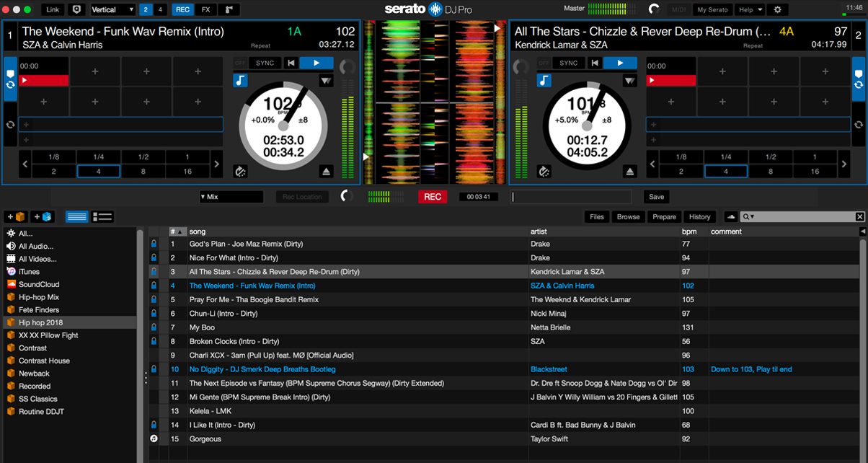The height and width of the screenshot is (463, 868).
Task: Toggle REC mode in the top toolbar
Action: (x=182, y=9)
